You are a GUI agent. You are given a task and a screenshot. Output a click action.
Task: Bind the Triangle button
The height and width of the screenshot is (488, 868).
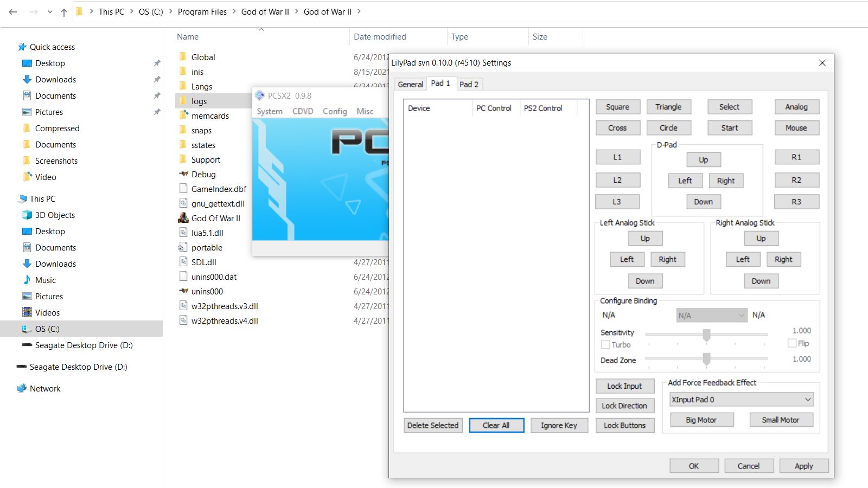click(668, 107)
